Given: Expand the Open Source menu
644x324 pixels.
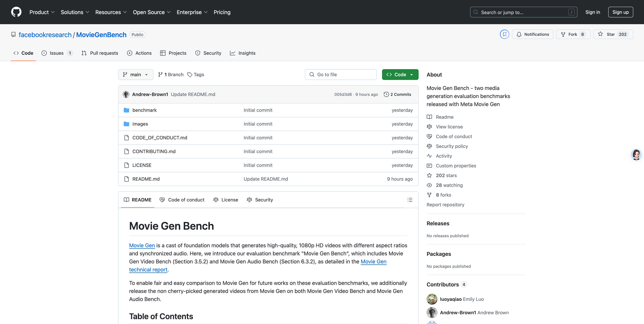Looking at the screenshot, I should click(152, 12).
